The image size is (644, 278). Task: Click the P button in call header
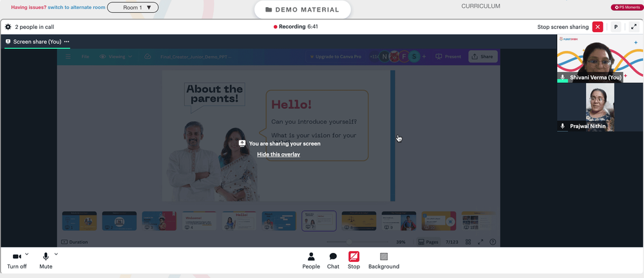click(615, 27)
